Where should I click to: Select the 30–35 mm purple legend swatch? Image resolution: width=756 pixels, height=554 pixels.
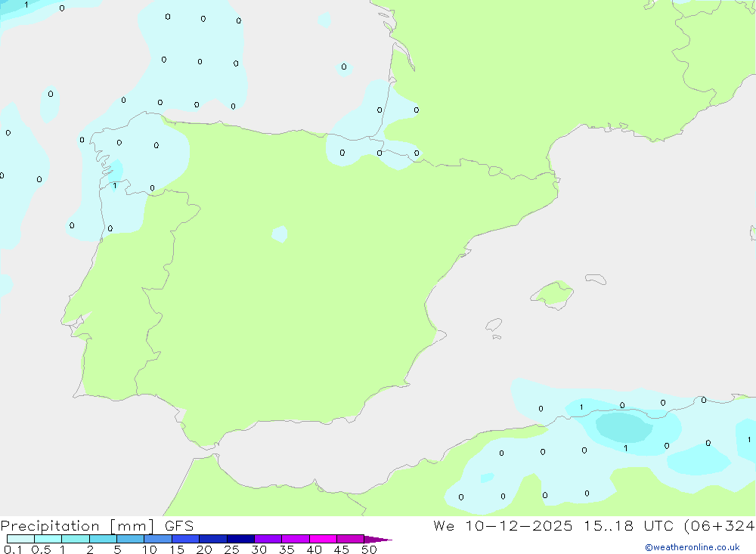point(268,539)
